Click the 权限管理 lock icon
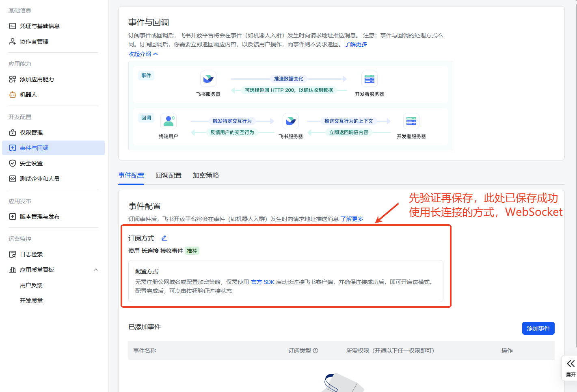Image resolution: width=577 pixels, height=392 pixels. (13, 132)
